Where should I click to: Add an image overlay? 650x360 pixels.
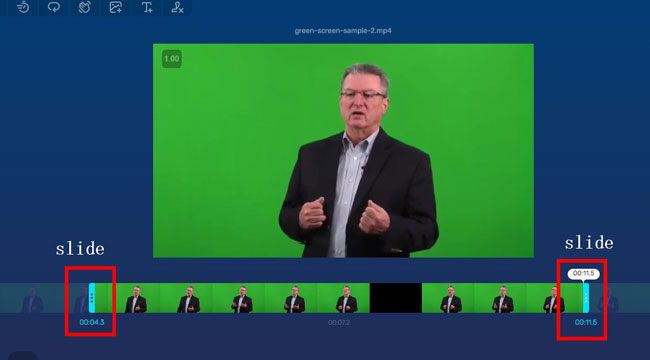click(116, 7)
